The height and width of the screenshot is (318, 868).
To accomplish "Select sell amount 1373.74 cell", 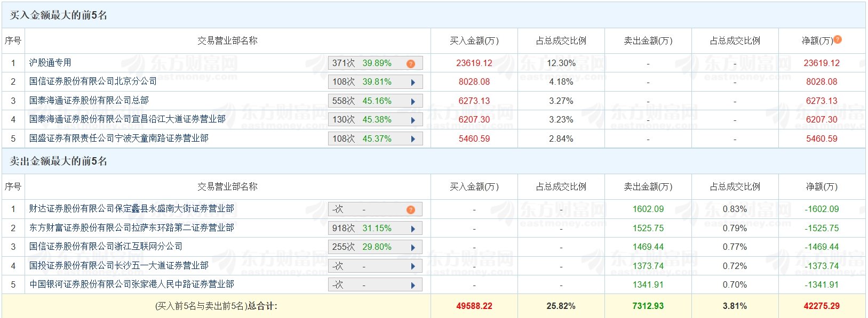I will [648, 266].
